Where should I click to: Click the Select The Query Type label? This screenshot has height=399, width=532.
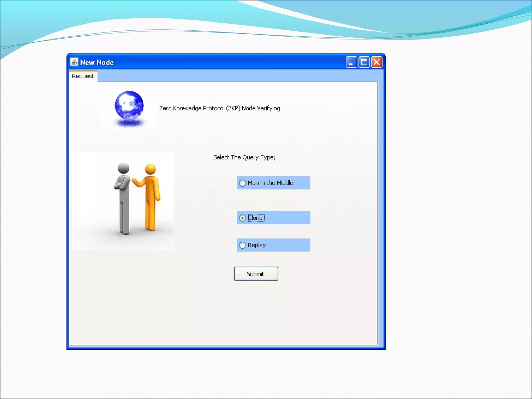[244, 157]
